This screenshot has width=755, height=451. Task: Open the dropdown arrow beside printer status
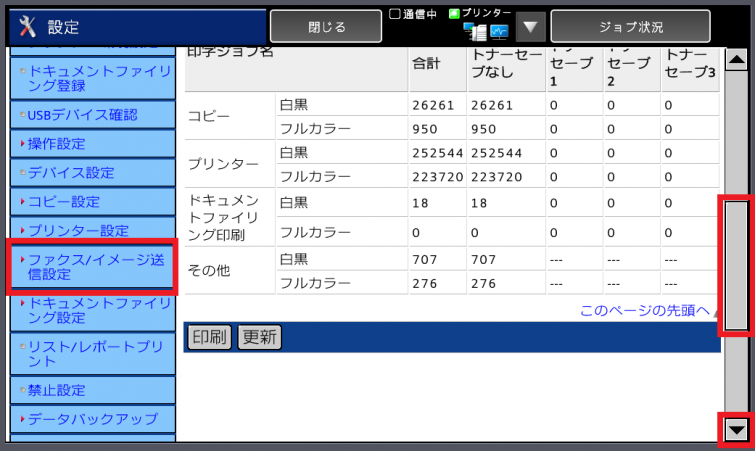[x=531, y=26]
